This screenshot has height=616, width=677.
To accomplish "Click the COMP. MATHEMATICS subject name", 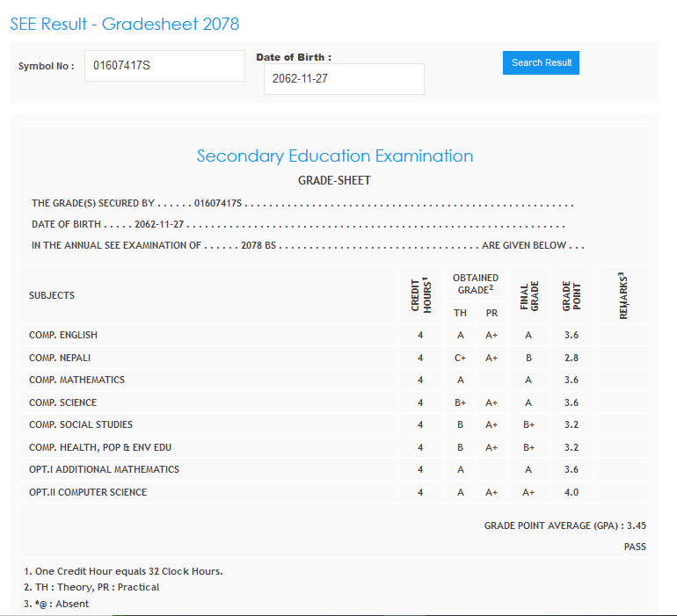I will pyautogui.click(x=76, y=380).
